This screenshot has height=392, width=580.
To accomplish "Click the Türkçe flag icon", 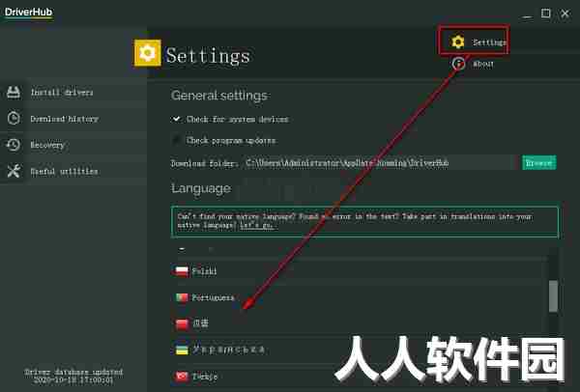I will (x=182, y=377).
